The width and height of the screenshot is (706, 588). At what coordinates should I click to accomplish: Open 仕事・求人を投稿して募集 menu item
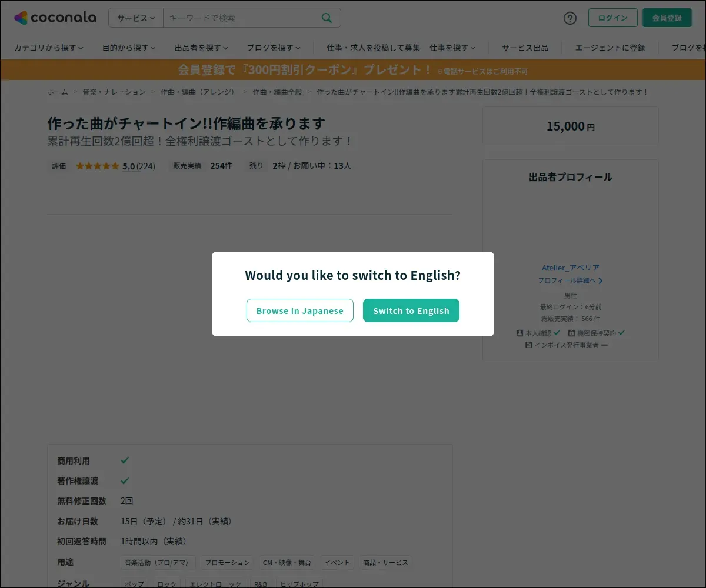pyautogui.click(x=374, y=48)
